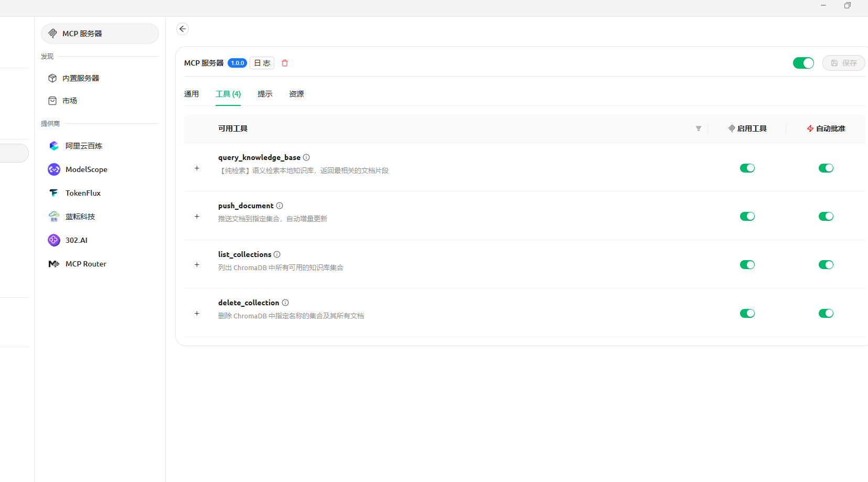Expand the push_document tool row

point(197,217)
